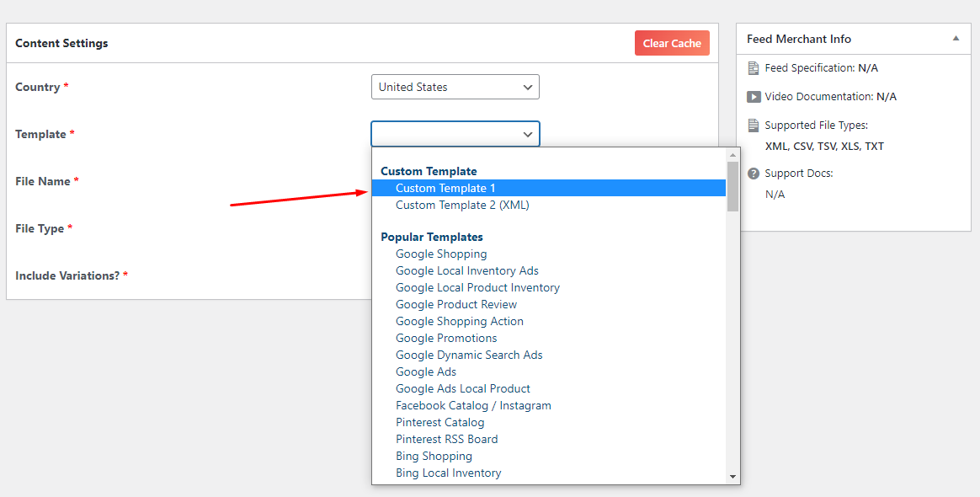Choose the Google Shopping template

(x=549, y=254)
